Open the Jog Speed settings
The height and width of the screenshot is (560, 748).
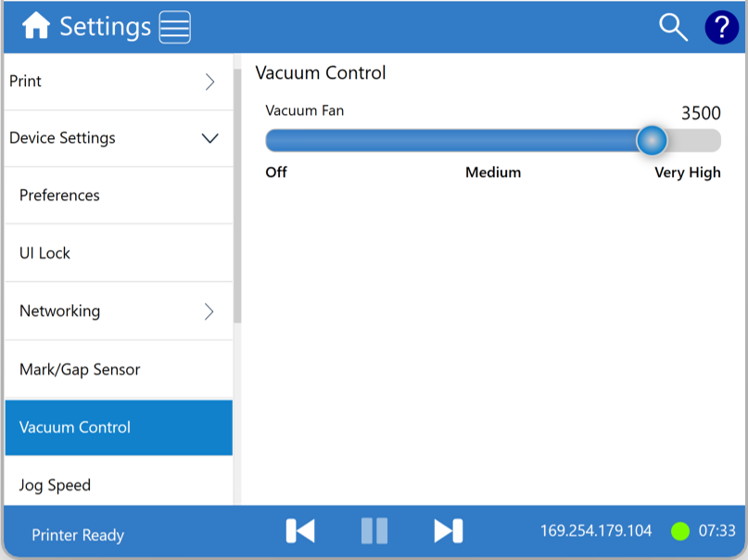55,485
